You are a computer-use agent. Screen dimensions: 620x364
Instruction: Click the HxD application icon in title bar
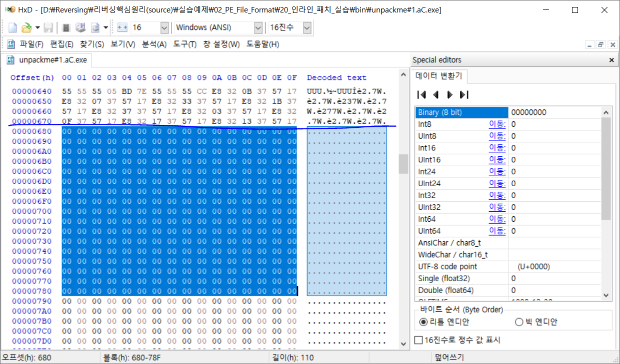point(9,9)
